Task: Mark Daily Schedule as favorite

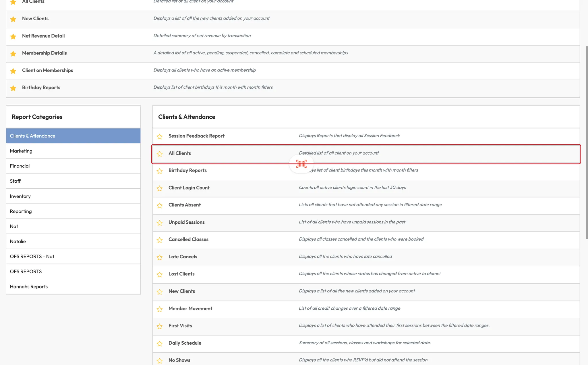Action: coord(160,343)
